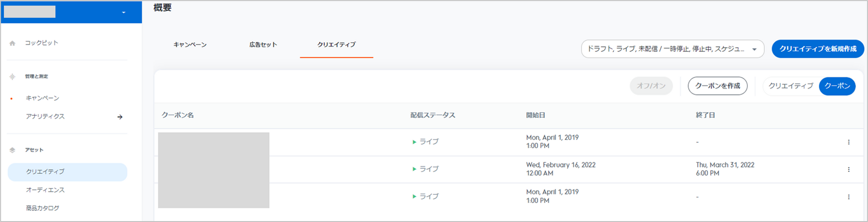Switch to the 広告セット tab
The image size is (868, 222).
tap(263, 45)
